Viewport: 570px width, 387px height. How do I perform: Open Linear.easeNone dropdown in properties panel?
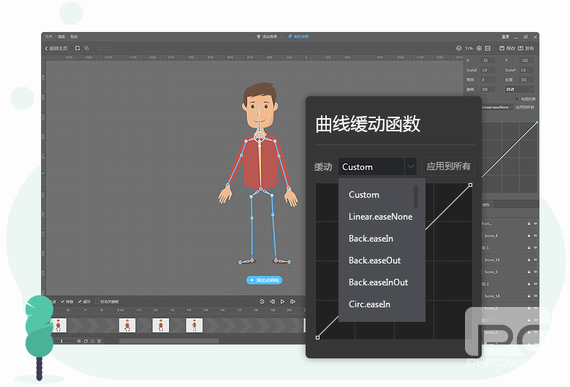pyautogui.click(x=497, y=107)
